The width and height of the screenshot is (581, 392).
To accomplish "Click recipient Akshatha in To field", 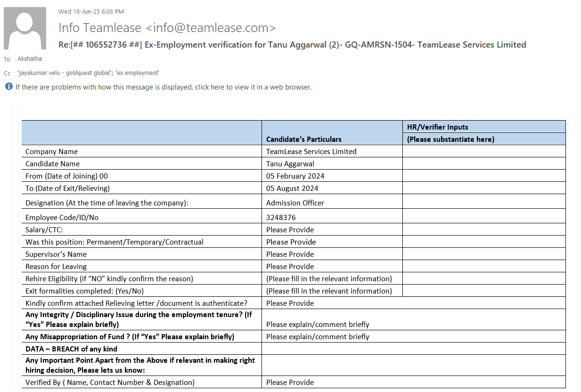I will pyautogui.click(x=30, y=59).
